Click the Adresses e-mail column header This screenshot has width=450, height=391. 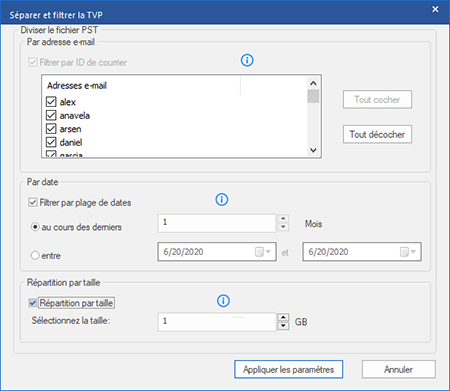click(141, 86)
